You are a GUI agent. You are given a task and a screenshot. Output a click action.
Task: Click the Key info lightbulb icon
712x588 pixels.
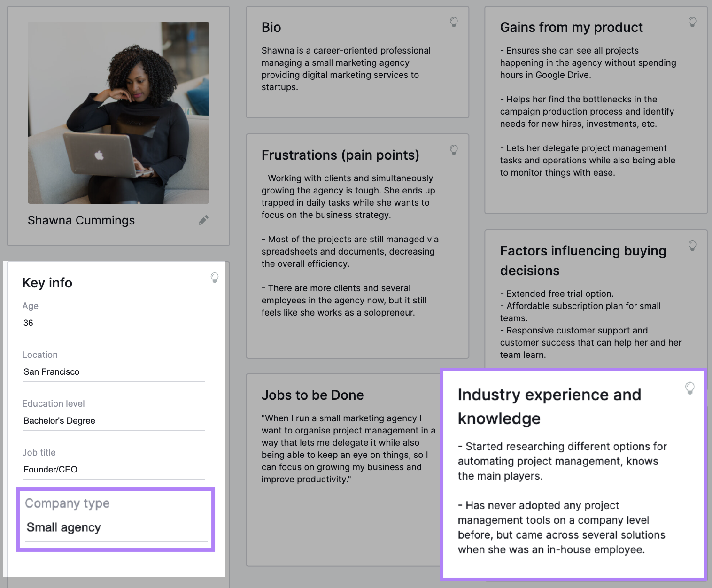pos(215,278)
